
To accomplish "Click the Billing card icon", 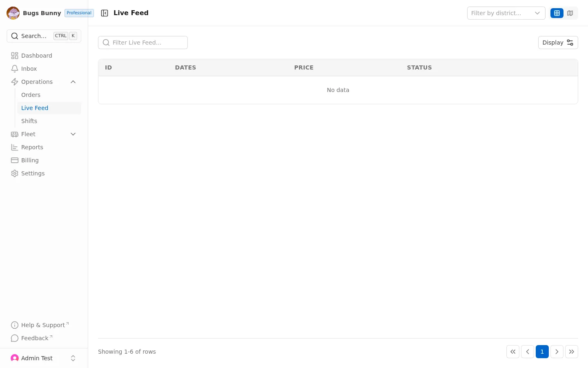I will (x=15, y=160).
